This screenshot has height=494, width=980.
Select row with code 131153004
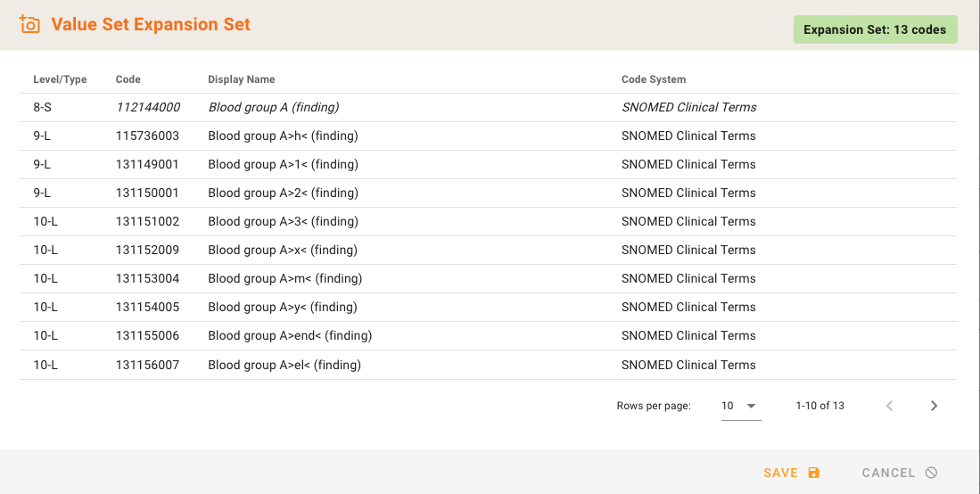click(147, 278)
